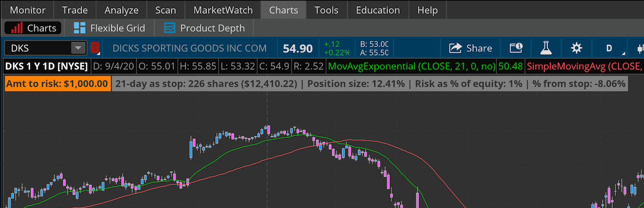Select the Charts sub-tab with bar icon
The width and height of the screenshot is (644, 208).
(x=33, y=28)
